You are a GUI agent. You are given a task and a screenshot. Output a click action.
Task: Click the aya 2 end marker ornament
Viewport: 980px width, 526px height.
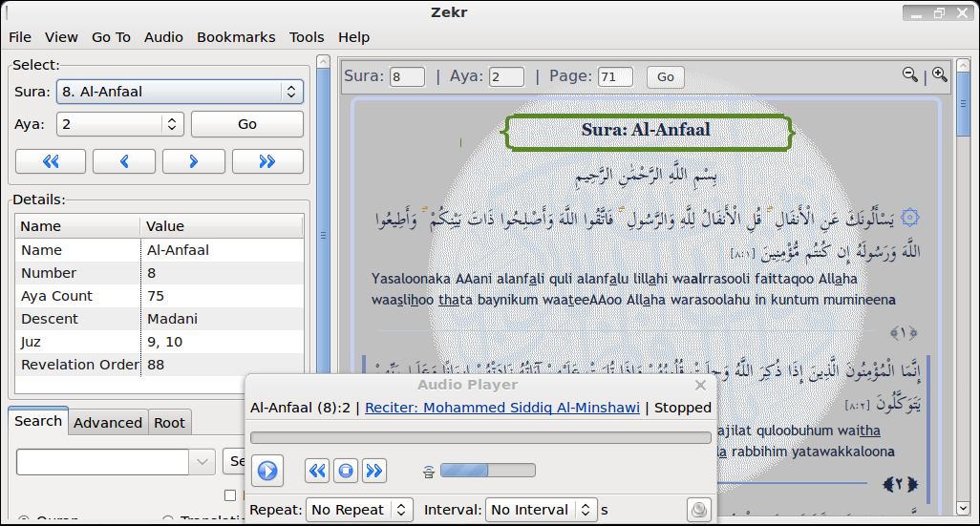(900, 484)
